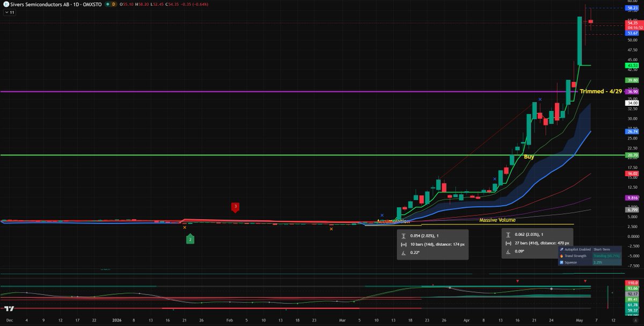Click the 27 bars (41d) measurement info box
Image resolution: width=644 pixels, height=326 pixels.
click(537, 244)
